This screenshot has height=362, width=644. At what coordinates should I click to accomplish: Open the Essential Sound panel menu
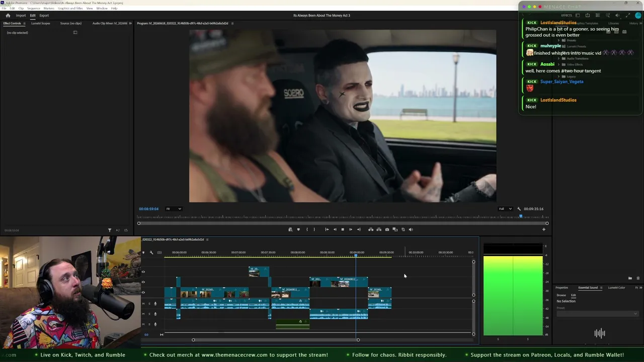pyautogui.click(x=601, y=288)
